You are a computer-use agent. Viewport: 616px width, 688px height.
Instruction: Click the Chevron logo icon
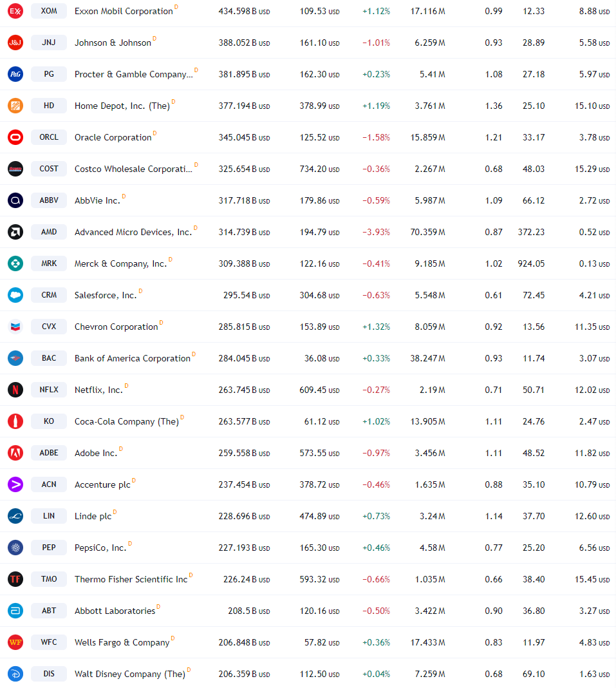pos(15,327)
